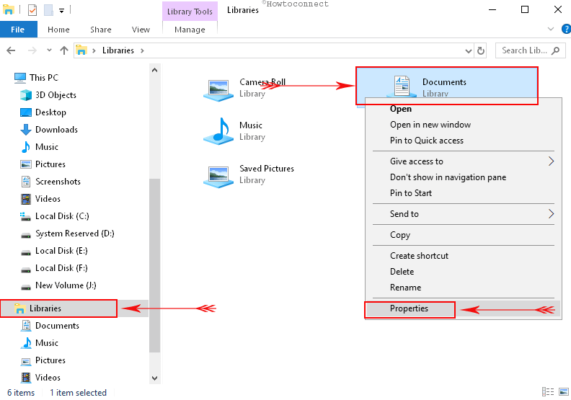The height and width of the screenshot is (400, 571).
Task: Open Music under Libraries in navigation pane
Action: pyautogui.click(x=39, y=343)
